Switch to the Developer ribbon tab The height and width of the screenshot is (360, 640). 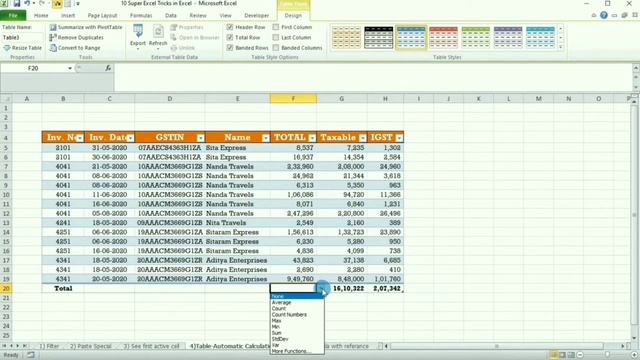pos(257,16)
